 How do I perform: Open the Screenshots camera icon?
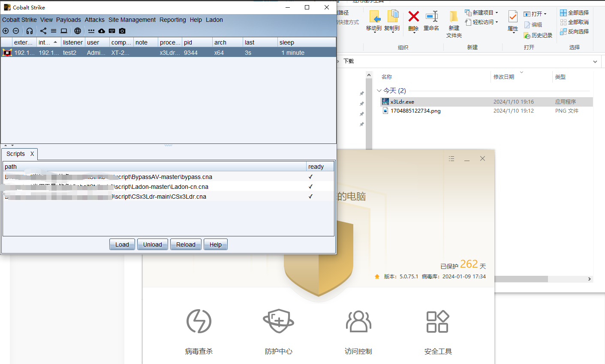click(122, 31)
